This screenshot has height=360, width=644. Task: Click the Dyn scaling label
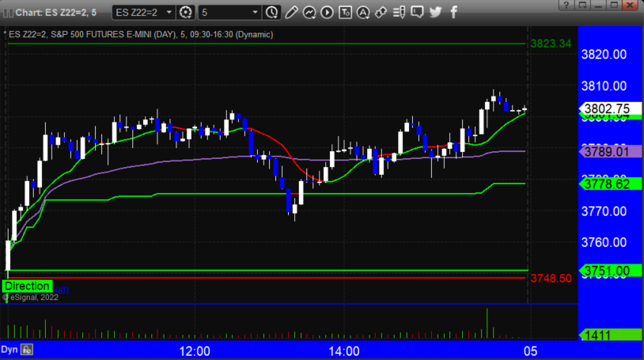pyautogui.click(x=9, y=350)
